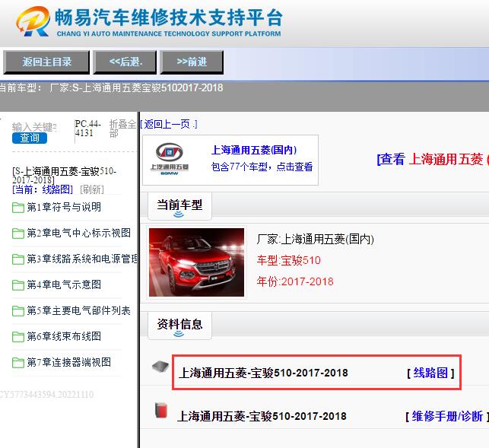Collapse all chapters via 折叠全部
Image resolution: width=489 pixels, height=448 pixels.
[x=122, y=129]
